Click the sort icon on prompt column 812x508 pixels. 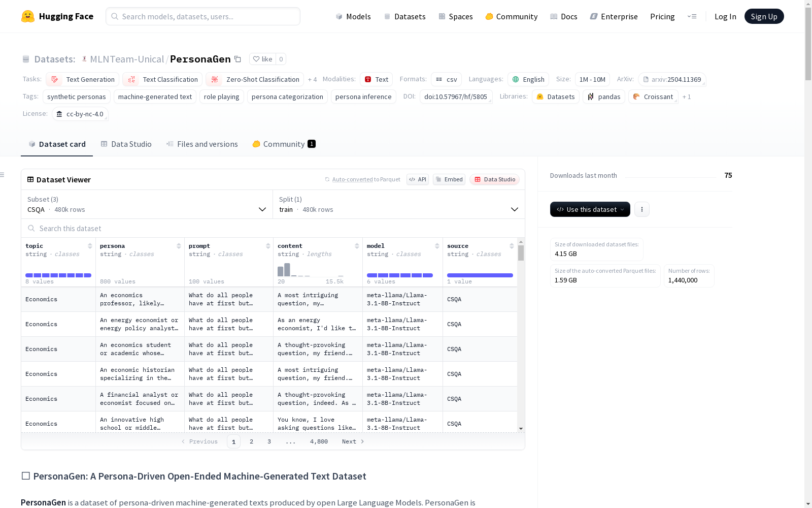pos(268,246)
